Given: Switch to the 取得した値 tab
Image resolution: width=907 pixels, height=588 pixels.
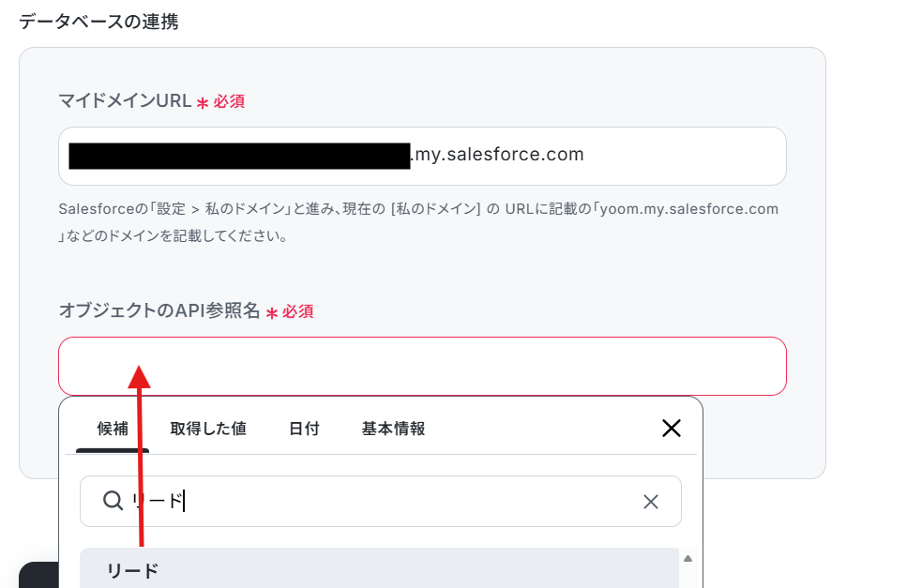Looking at the screenshot, I should [x=208, y=429].
